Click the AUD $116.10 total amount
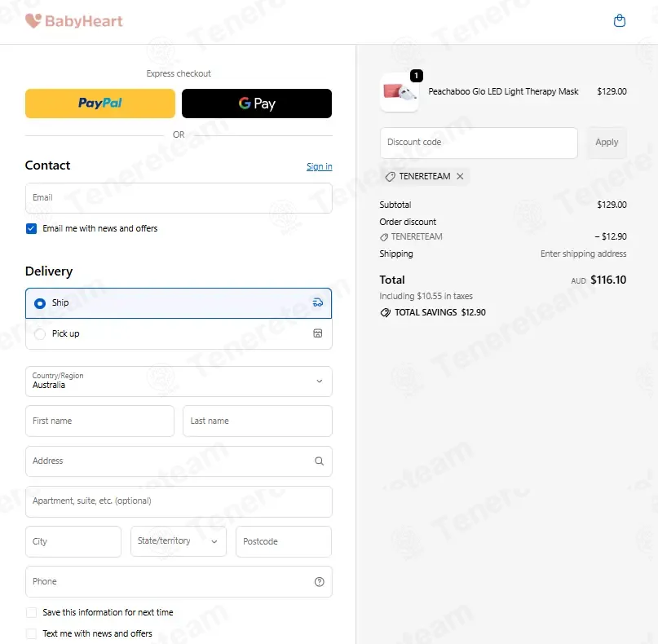 pos(598,280)
